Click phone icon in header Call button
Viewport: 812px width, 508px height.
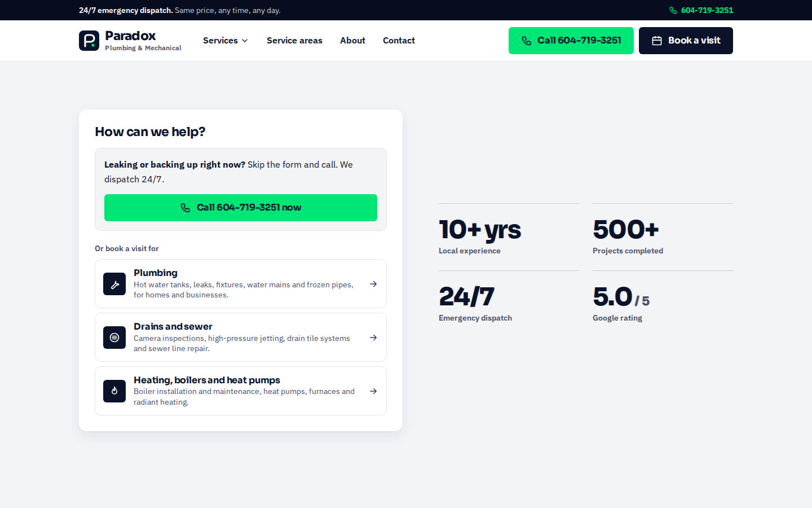point(526,41)
